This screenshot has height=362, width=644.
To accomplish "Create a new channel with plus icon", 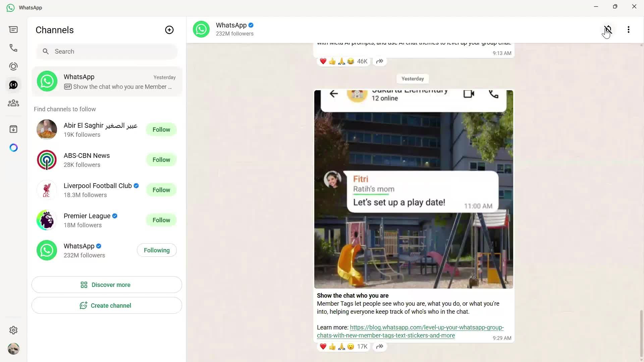I will point(169,30).
